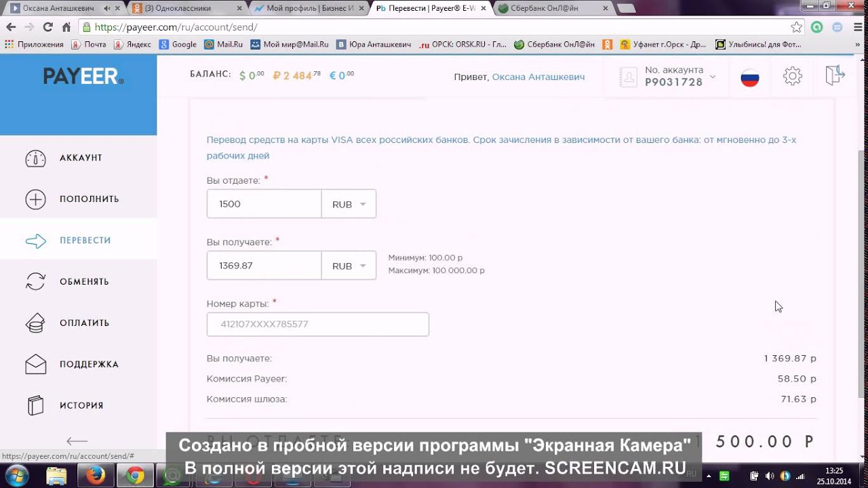This screenshot has height=488, width=868.
Task: Reload the Payeer page
Action: point(47,27)
